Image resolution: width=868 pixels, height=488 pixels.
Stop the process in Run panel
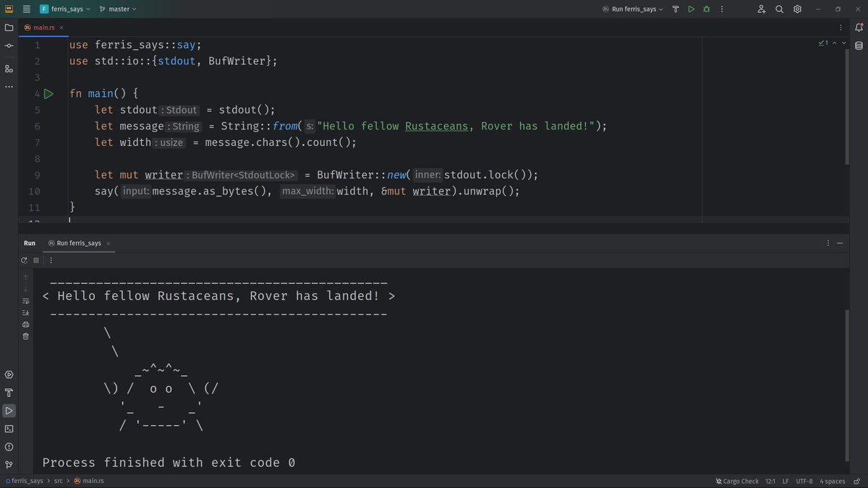point(36,260)
